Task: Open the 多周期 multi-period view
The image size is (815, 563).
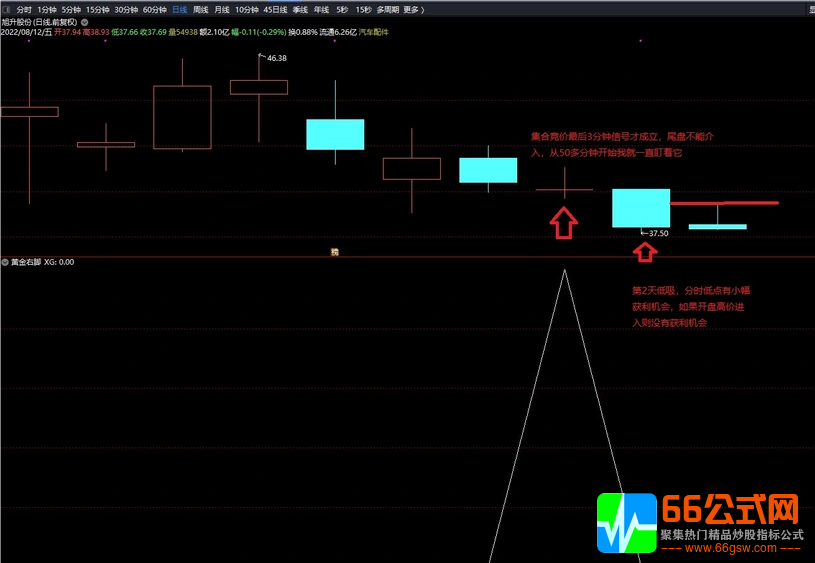Action: click(387, 9)
